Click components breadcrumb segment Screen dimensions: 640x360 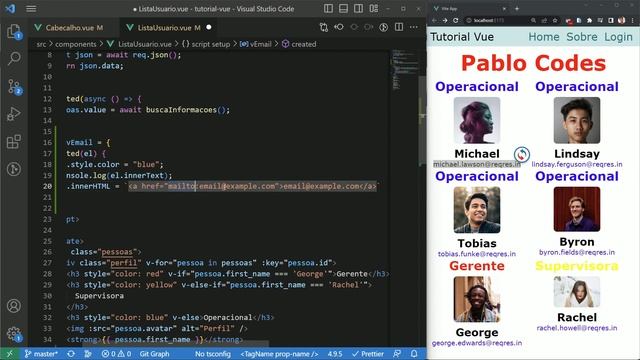tap(76, 44)
